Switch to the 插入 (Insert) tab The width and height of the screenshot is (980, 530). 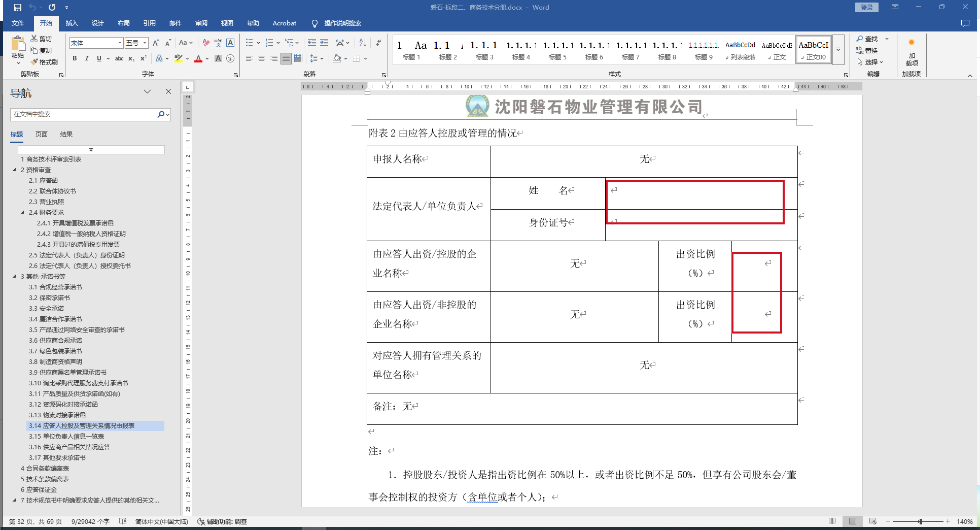pos(72,23)
